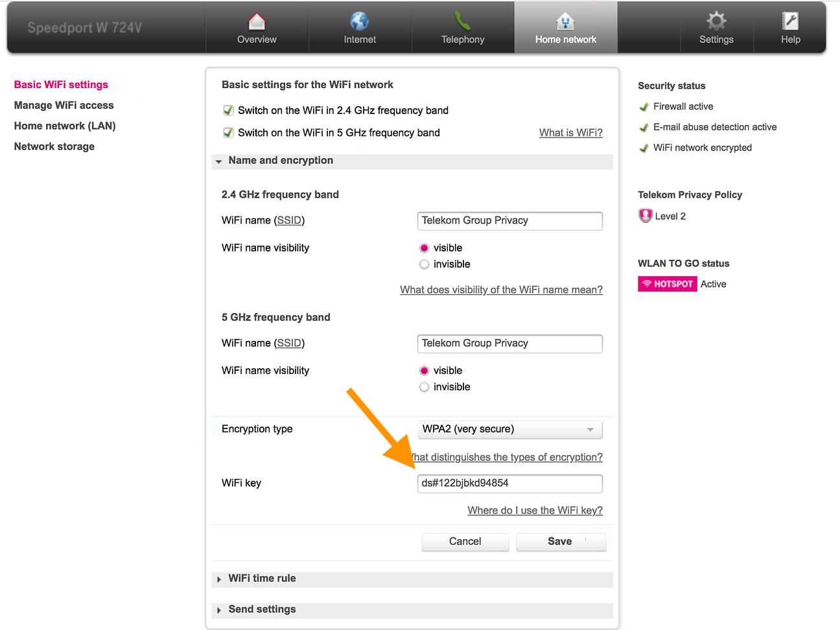Uncheck the 2.4 GHz WiFi checkbox
The image size is (840, 630).
pos(228,110)
